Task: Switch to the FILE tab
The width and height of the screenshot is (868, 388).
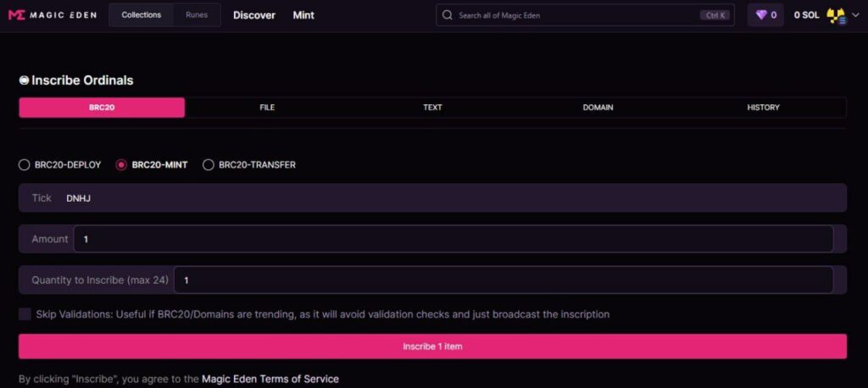Action: tap(267, 108)
